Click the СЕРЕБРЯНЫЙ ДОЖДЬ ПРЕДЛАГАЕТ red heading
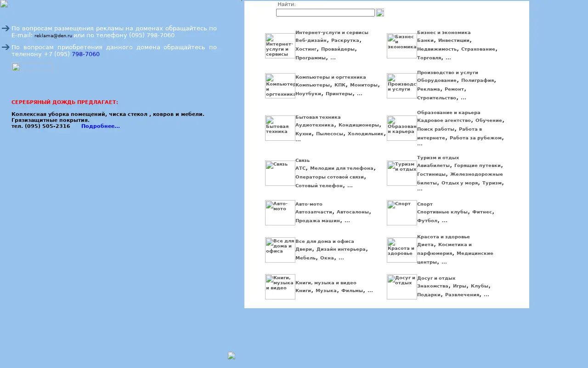This screenshot has width=588, height=368. tap(65, 102)
